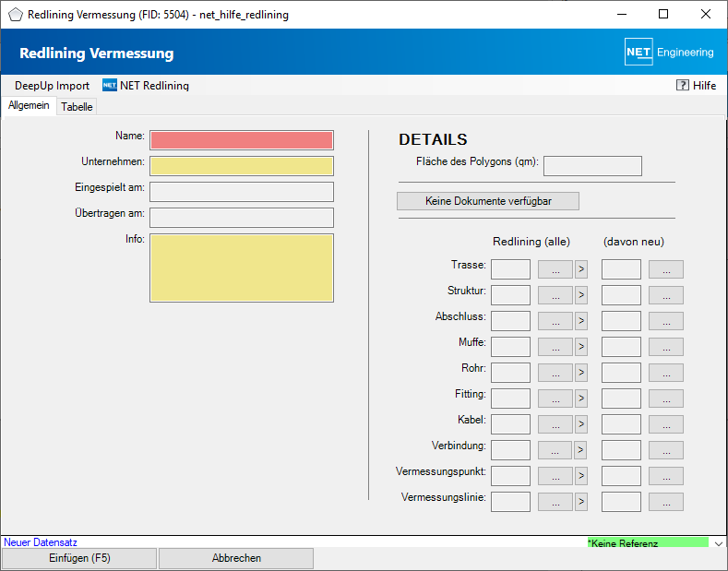Open DeepUp Import menu
This screenshot has width=728, height=571.
tap(52, 86)
